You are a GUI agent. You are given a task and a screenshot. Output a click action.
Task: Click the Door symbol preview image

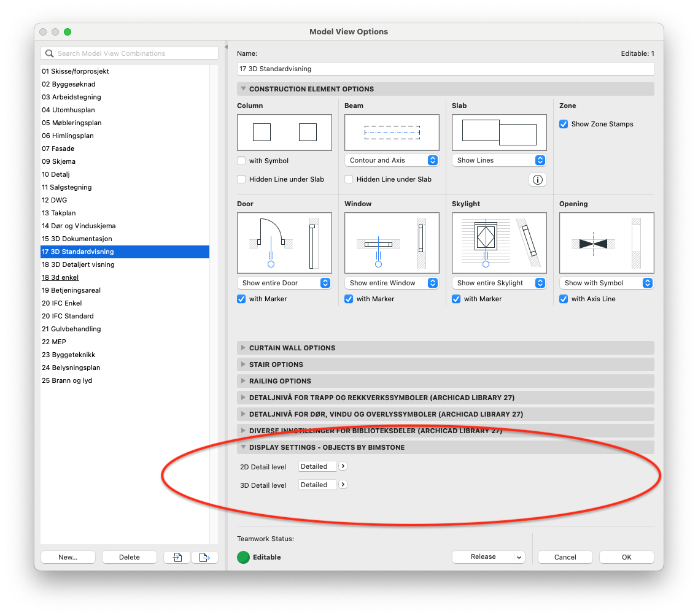284,243
